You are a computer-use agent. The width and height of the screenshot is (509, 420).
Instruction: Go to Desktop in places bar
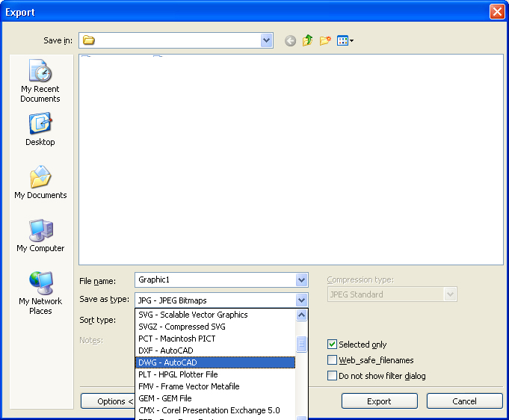pyautogui.click(x=40, y=129)
